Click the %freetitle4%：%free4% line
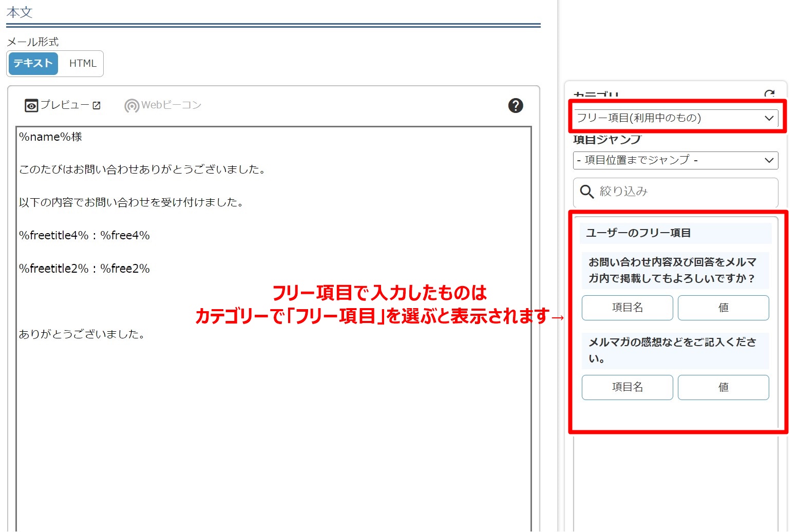Viewport: 798px width, 532px height. [84, 236]
